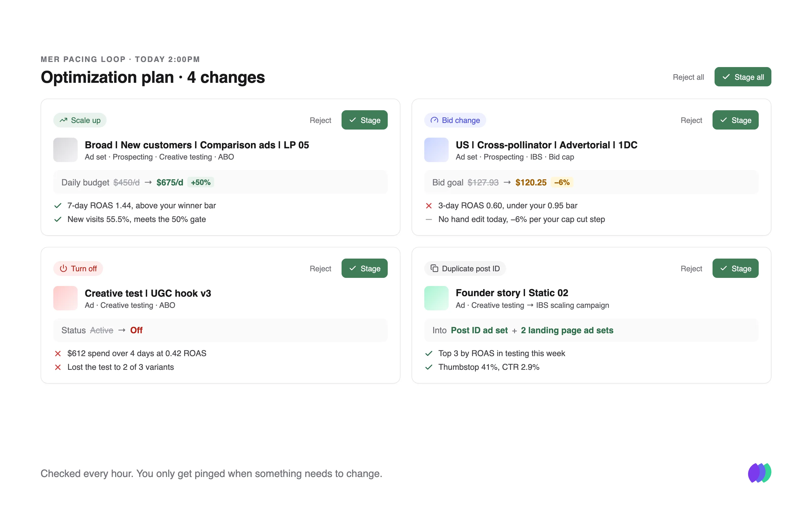Click the red X beside $612 spend
812x508 pixels.
58,354
